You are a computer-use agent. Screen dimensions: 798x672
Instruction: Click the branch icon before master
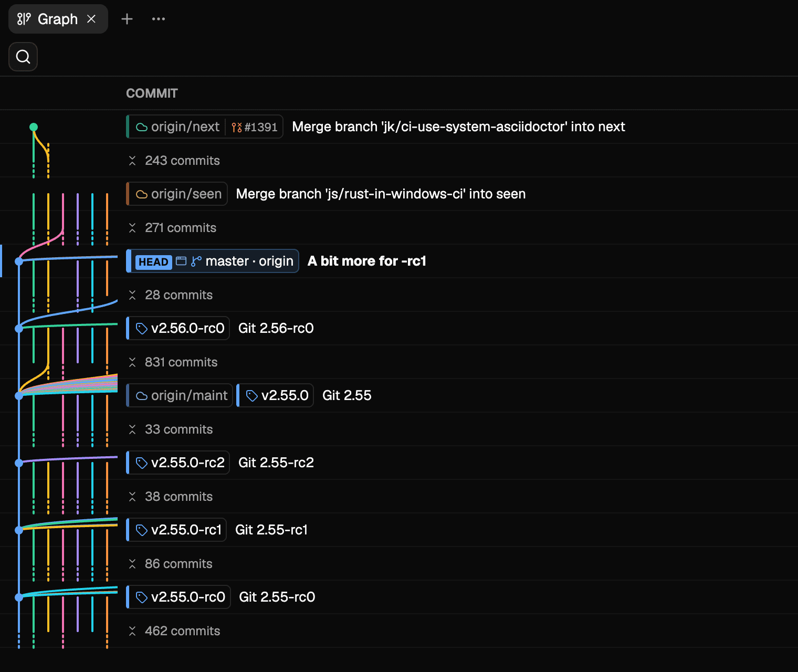tap(196, 261)
